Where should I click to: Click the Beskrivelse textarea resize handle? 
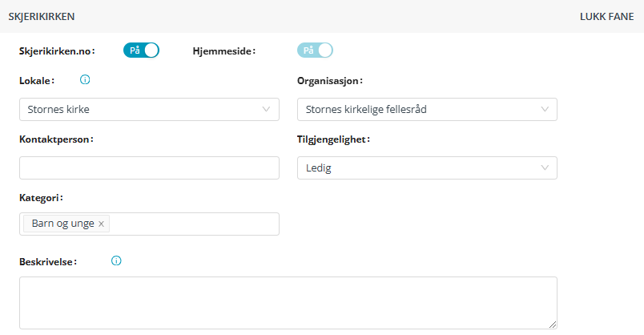(552, 324)
